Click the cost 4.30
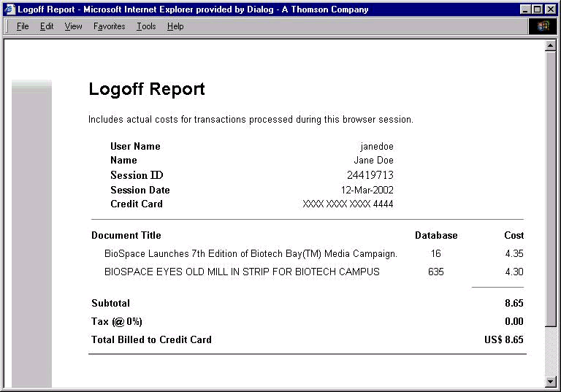561x392 pixels. point(514,272)
